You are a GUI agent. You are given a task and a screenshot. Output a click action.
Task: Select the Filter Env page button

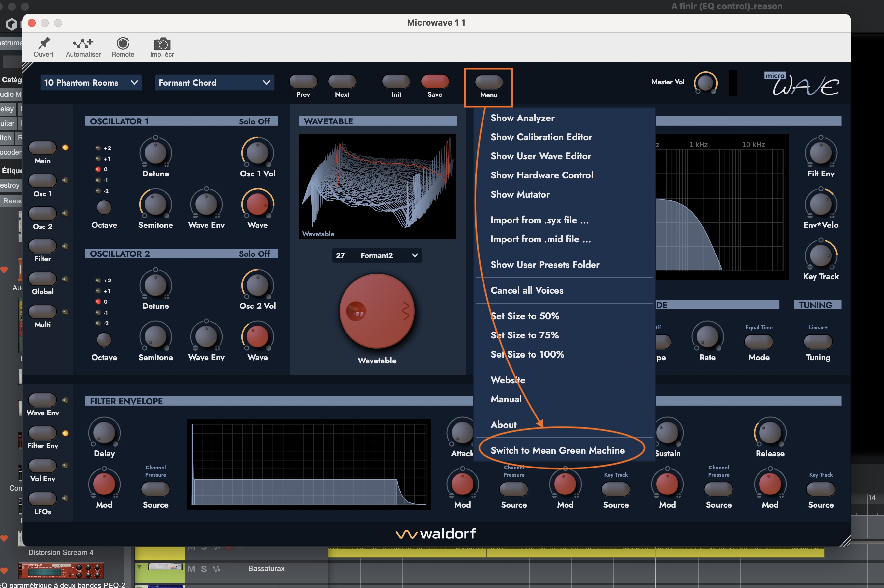42,433
